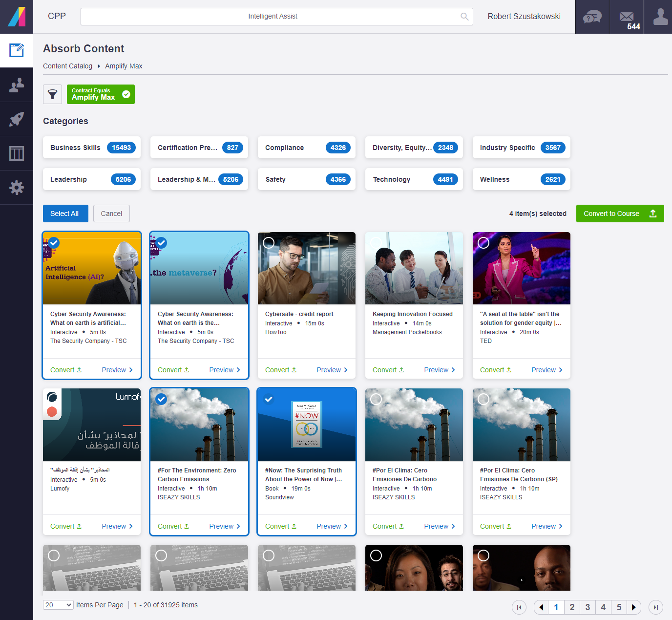Open the Compliance category

click(x=307, y=148)
